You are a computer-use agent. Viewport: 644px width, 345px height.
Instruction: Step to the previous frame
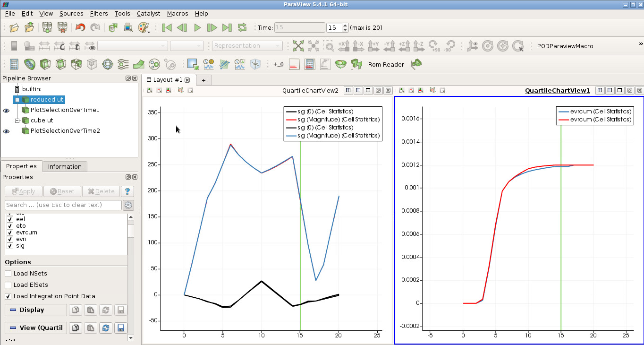click(x=182, y=27)
